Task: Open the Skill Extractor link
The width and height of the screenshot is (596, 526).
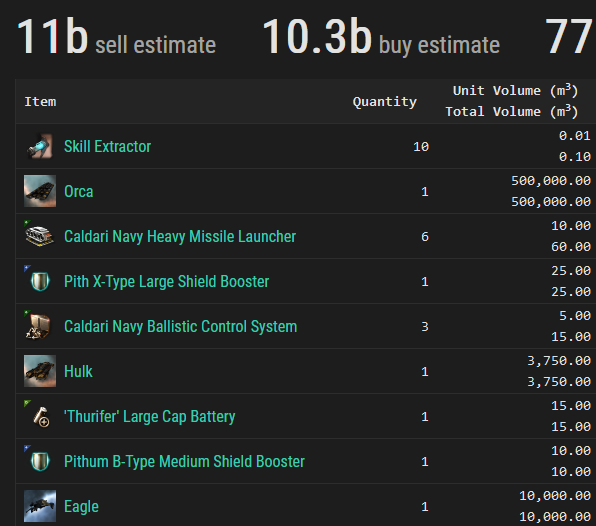Action: (x=108, y=146)
